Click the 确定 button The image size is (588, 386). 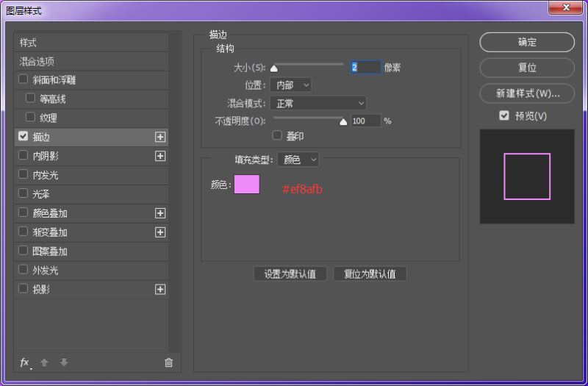click(527, 42)
